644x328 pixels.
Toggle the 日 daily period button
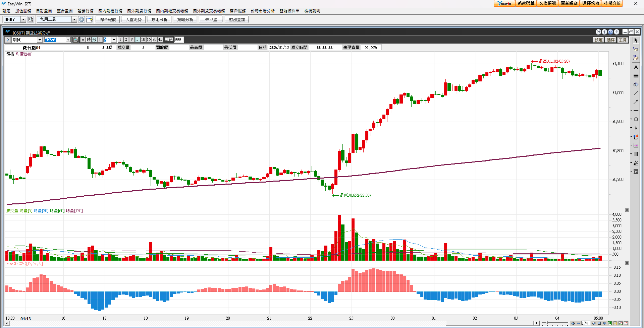click(x=83, y=40)
